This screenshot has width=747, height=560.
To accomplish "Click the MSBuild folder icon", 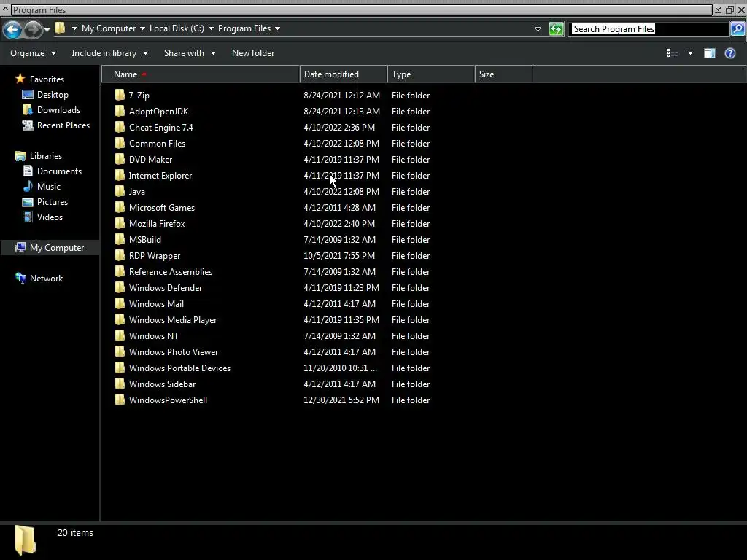I will tap(120, 239).
